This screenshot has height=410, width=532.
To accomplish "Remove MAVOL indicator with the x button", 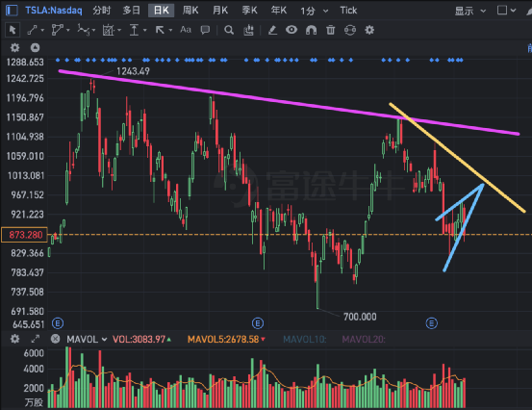I will click(55, 339).
